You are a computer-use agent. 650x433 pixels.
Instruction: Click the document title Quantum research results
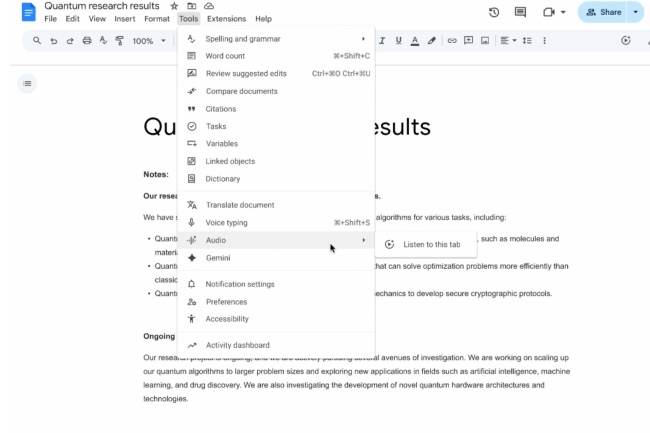tap(102, 6)
